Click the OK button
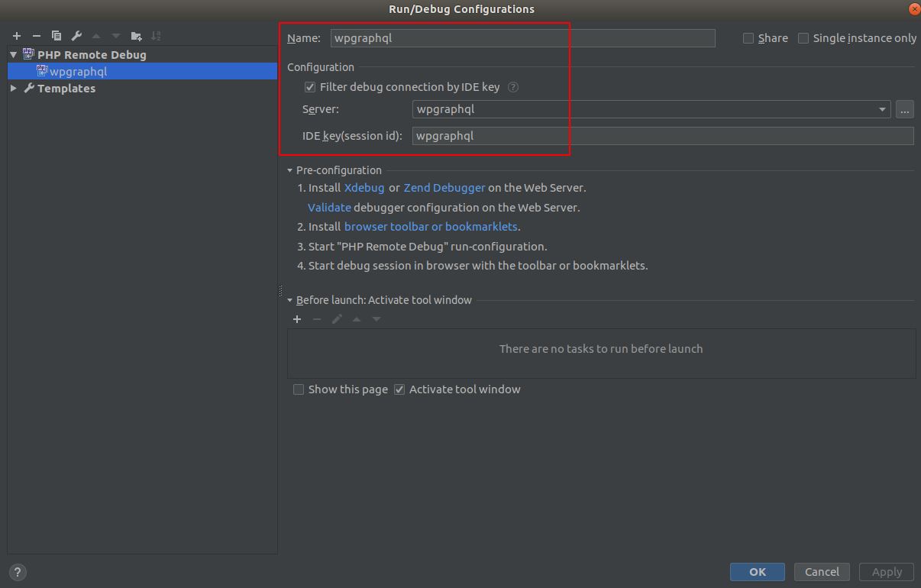Viewport: 921px width, 588px height. tap(758, 572)
